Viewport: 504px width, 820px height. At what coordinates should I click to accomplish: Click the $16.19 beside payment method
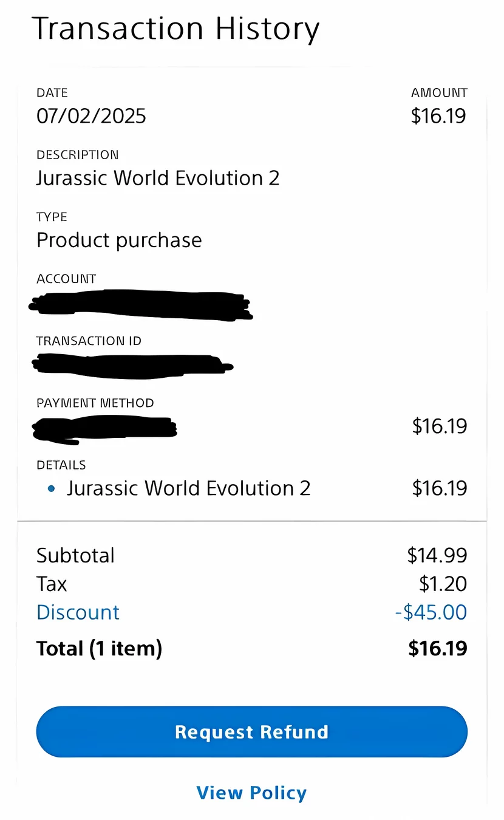pos(439,426)
